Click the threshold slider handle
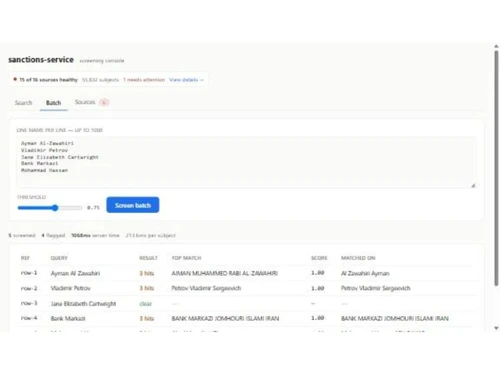The height and width of the screenshot is (375, 500). (55, 208)
